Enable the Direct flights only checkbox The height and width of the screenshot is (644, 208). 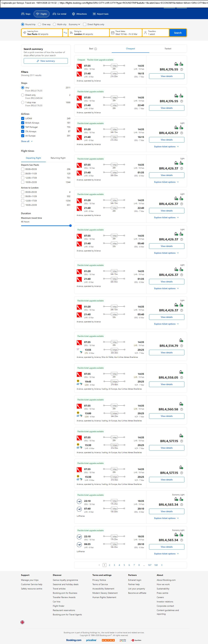(85, 25)
